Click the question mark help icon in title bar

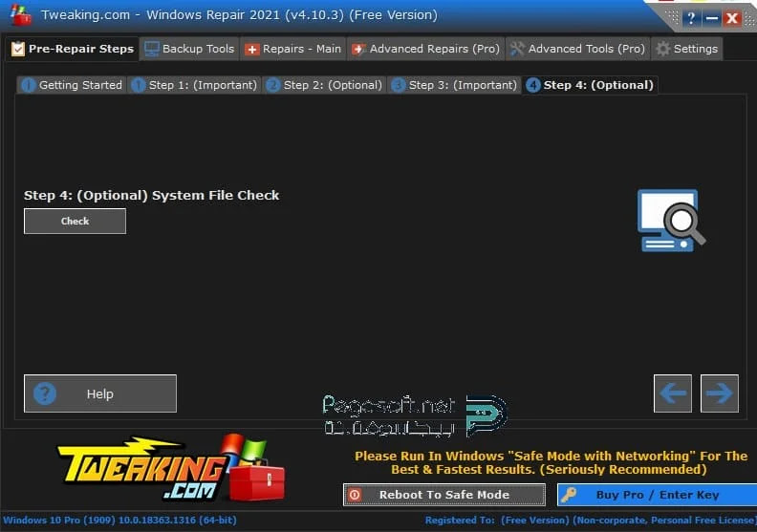[x=691, y=18]
